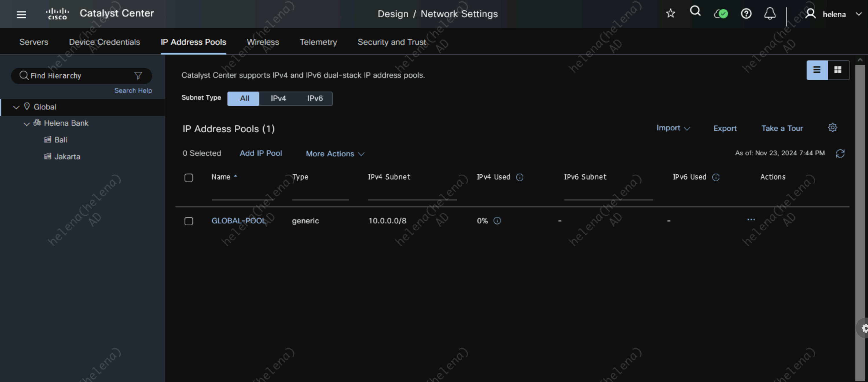Screen dimensions: 868x382
Task: Refresh the IP pools table
Action: [840, 153]
